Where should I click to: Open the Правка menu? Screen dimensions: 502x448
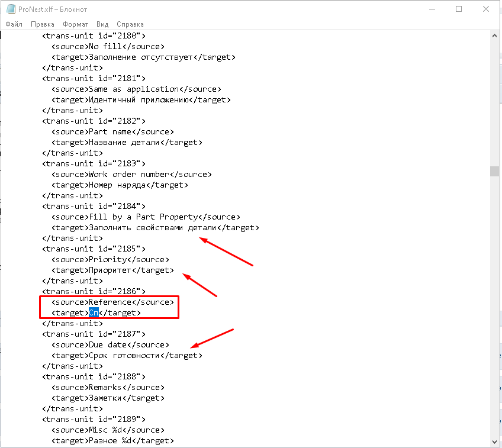click(42, 24)
